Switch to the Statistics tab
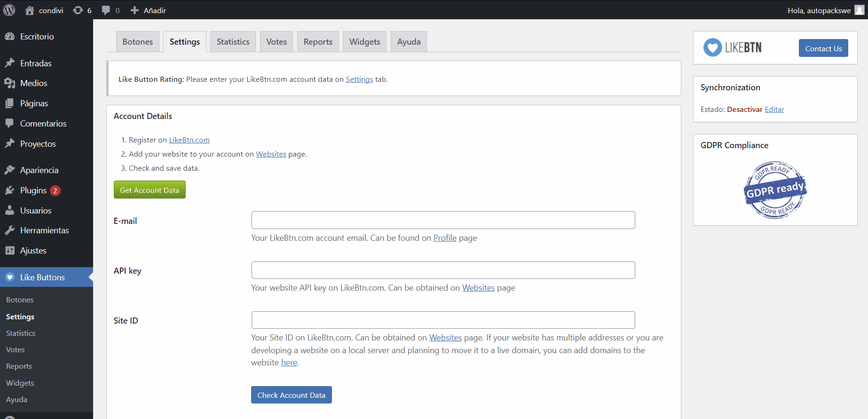 point(233,42)
